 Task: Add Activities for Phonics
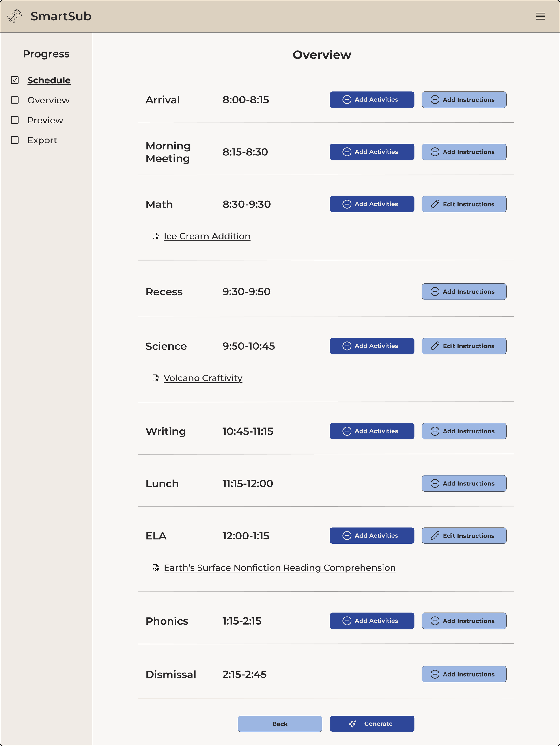(x=372, y=621)
